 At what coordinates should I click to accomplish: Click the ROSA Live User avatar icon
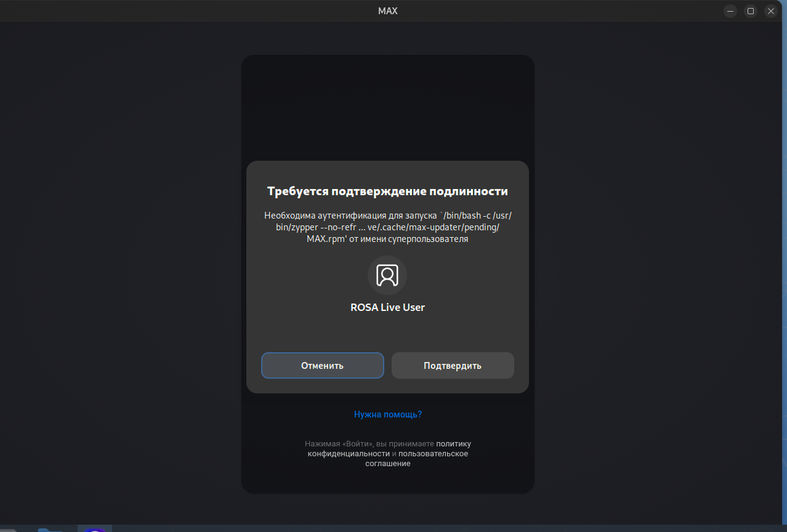(387, 275)
